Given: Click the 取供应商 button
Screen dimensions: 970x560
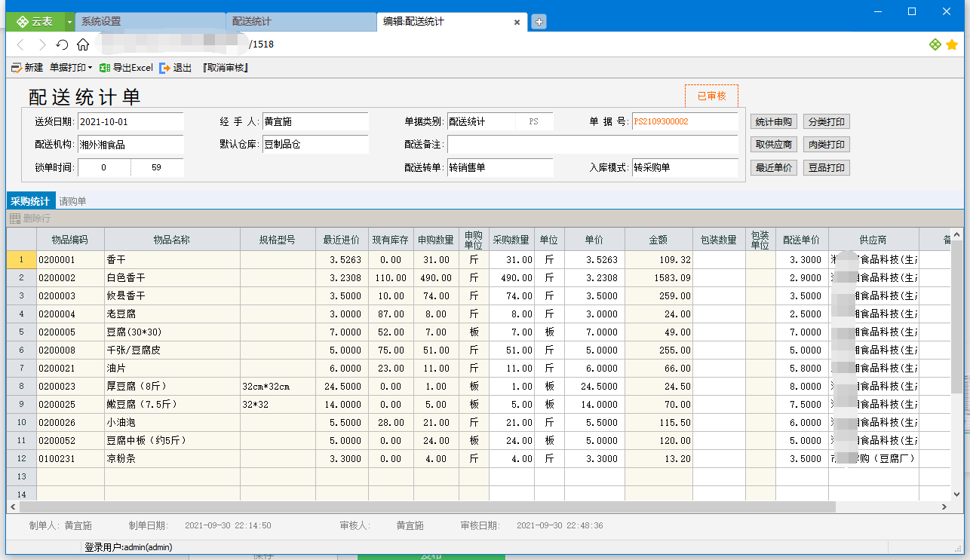Looking at the screenshot, I should [x=774, y=145].
